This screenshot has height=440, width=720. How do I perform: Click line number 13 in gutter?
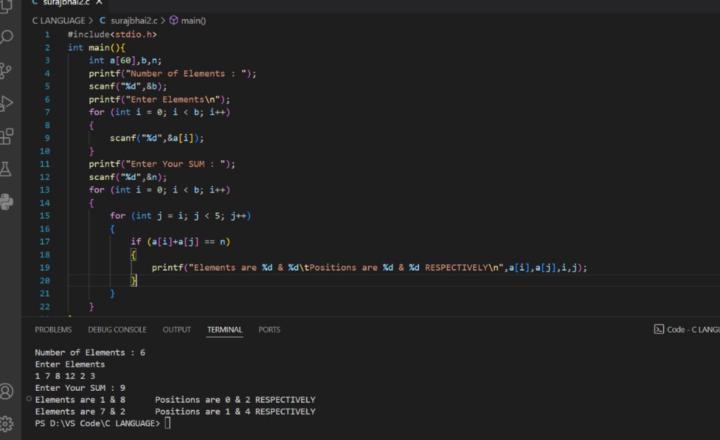click(x=45, y=190)
